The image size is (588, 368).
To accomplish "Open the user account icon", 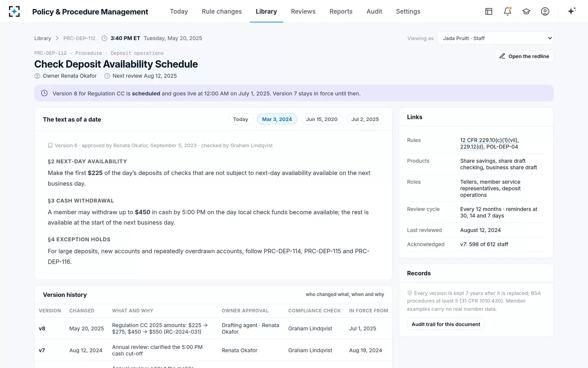I will point(545,11).
